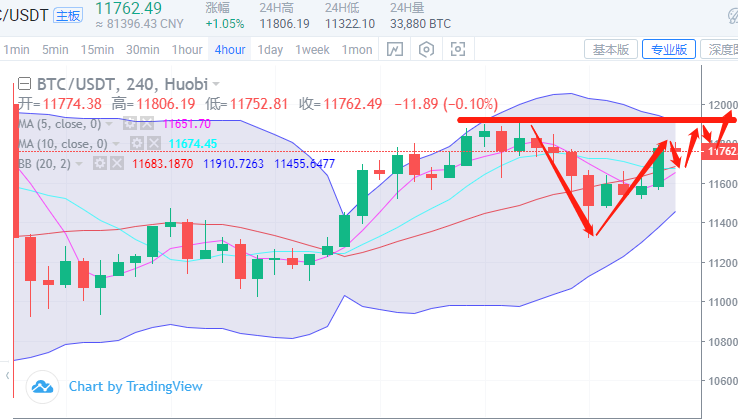
Task: Switch to 专业版 professional view
Action: click(669, 49)
